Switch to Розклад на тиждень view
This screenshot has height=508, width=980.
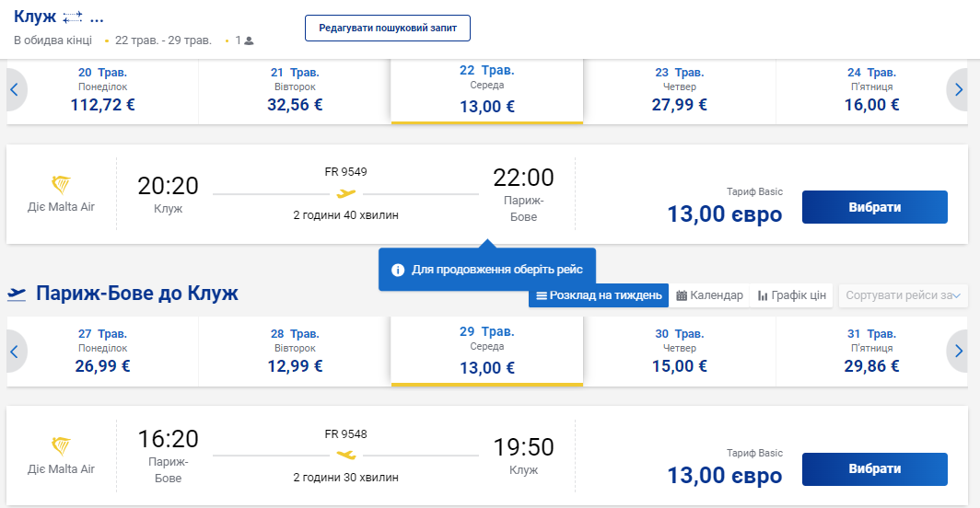[x=598, y=295]
